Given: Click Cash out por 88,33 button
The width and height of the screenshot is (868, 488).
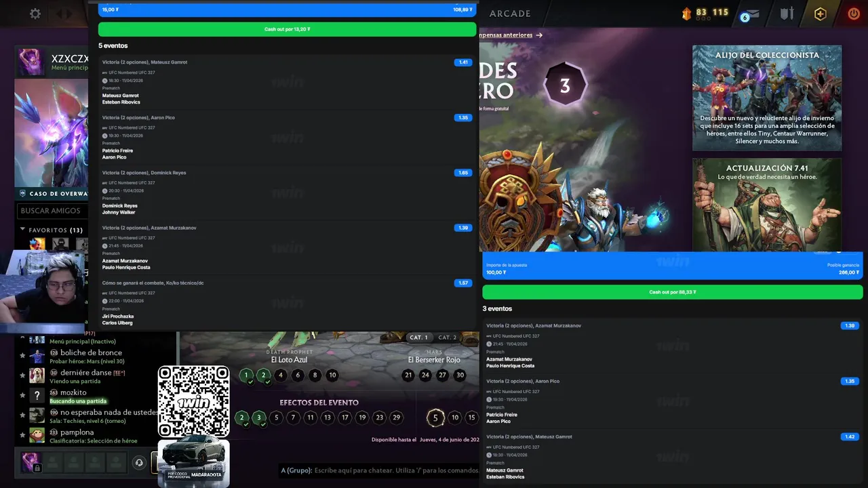Looking at the screenshot, I should click(673, 292).
